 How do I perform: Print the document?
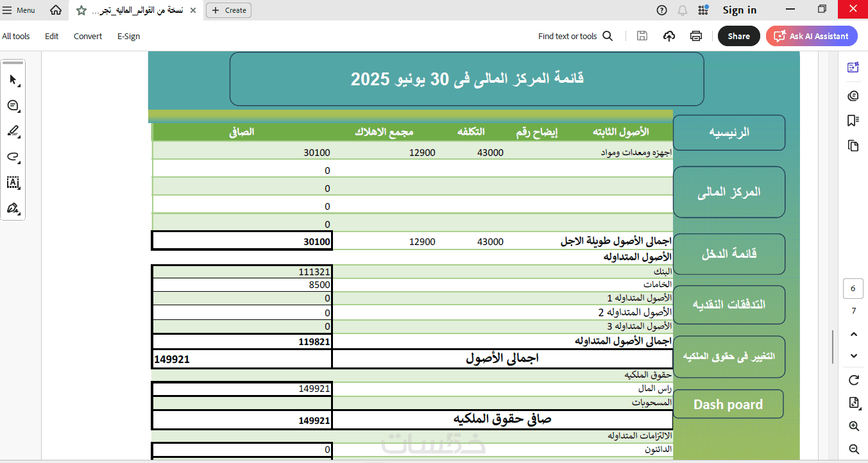coord(696,37)
